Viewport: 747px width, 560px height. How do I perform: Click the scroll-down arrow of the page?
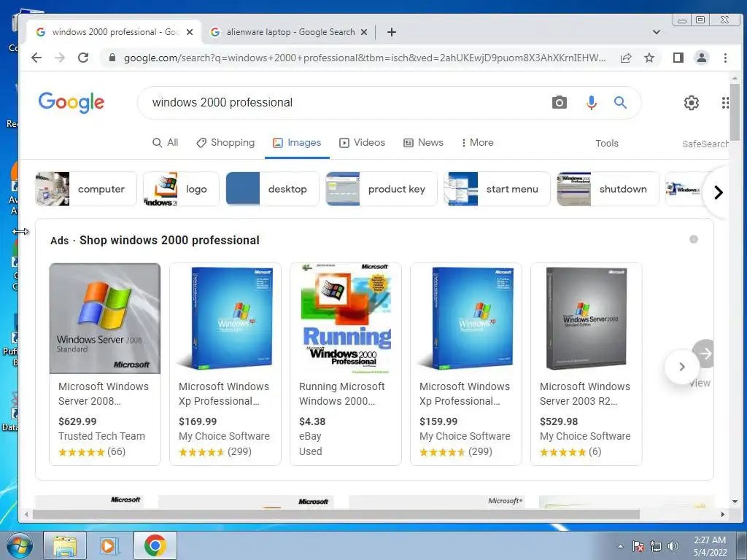735,502
